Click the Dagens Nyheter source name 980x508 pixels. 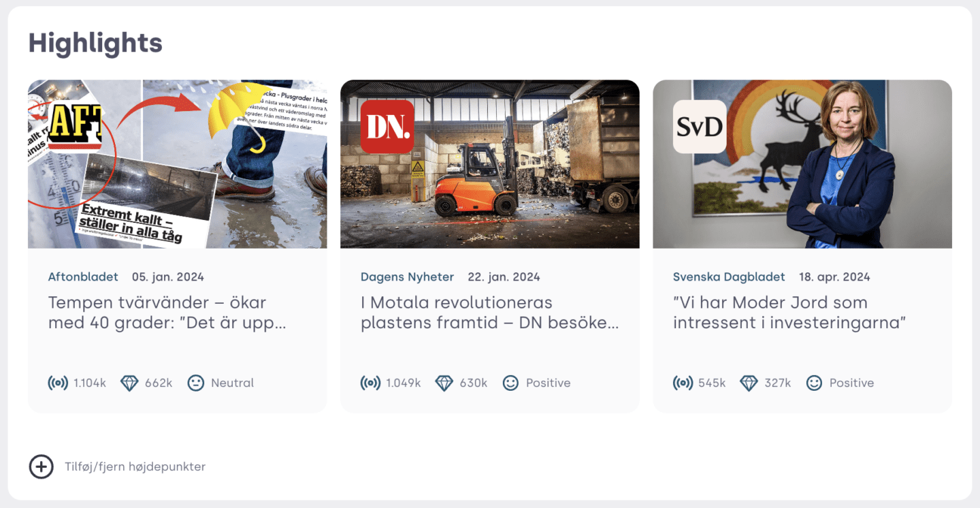click(x=407, y=277)
